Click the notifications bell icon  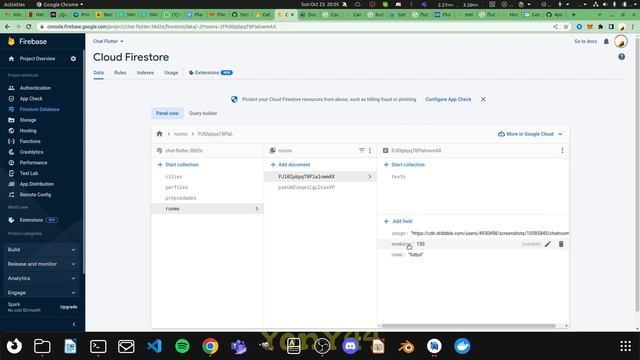606,41
